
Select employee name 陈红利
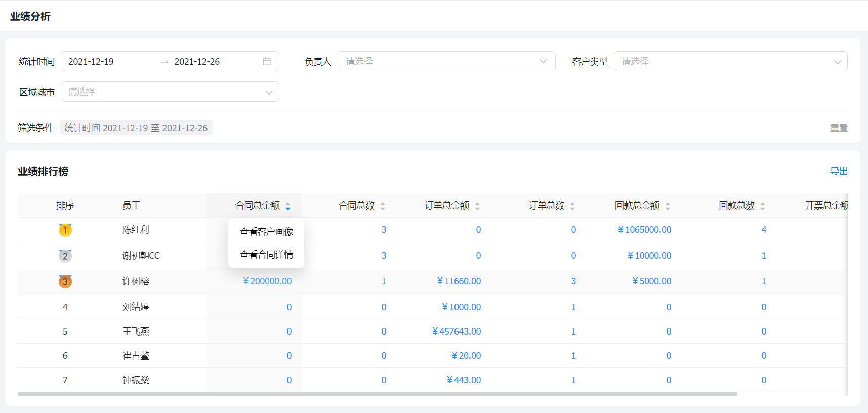coord(136,230)
